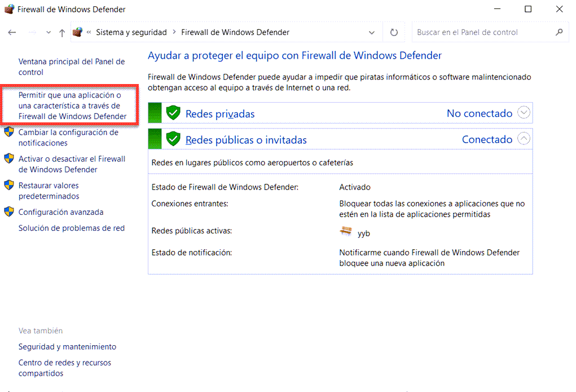Click the double chevron before Sistema y seguridad
The width and height of the screenshot is (576, 392).
pos(89,32)
